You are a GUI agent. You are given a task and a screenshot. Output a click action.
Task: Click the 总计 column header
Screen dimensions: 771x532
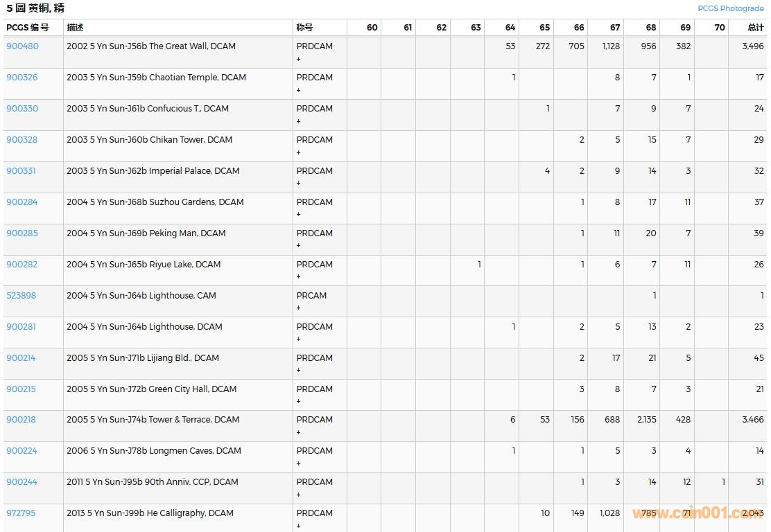click(755, 28)
